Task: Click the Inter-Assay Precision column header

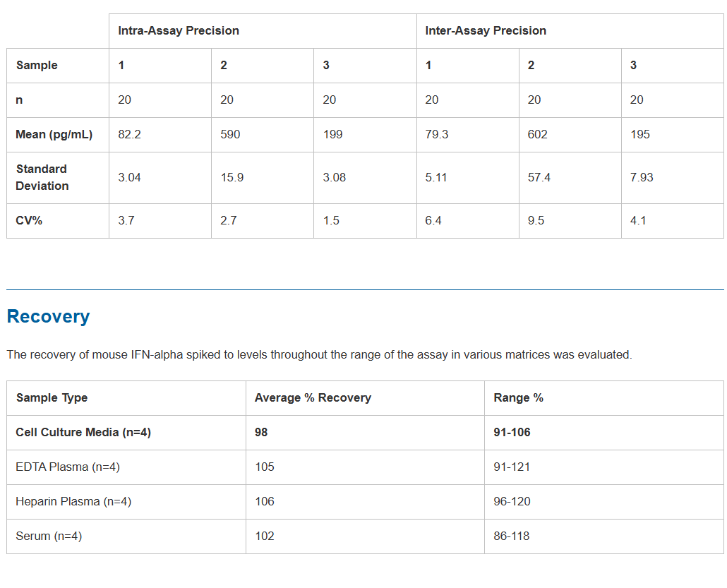Action: (x=486, y=31)
